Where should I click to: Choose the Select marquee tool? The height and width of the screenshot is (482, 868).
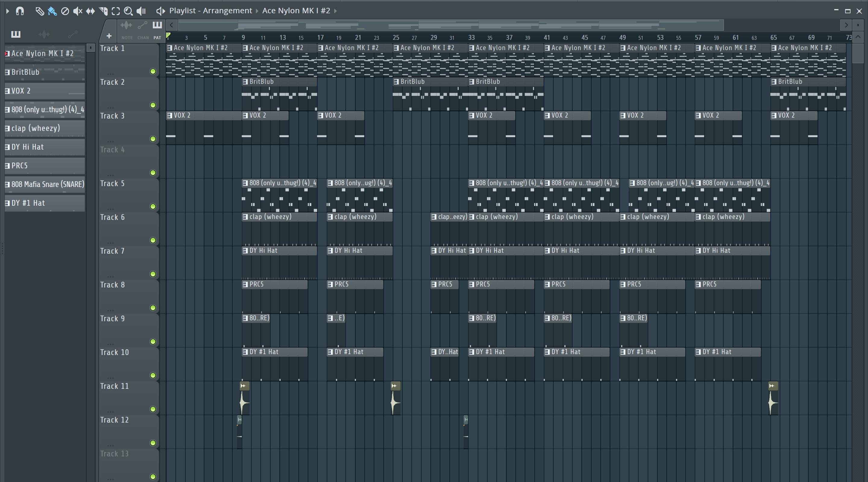115,11
